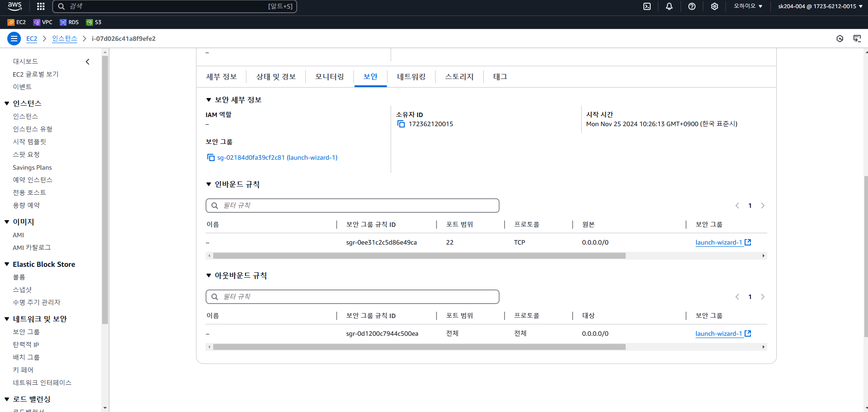Go to next page of outbound rules

763,297
